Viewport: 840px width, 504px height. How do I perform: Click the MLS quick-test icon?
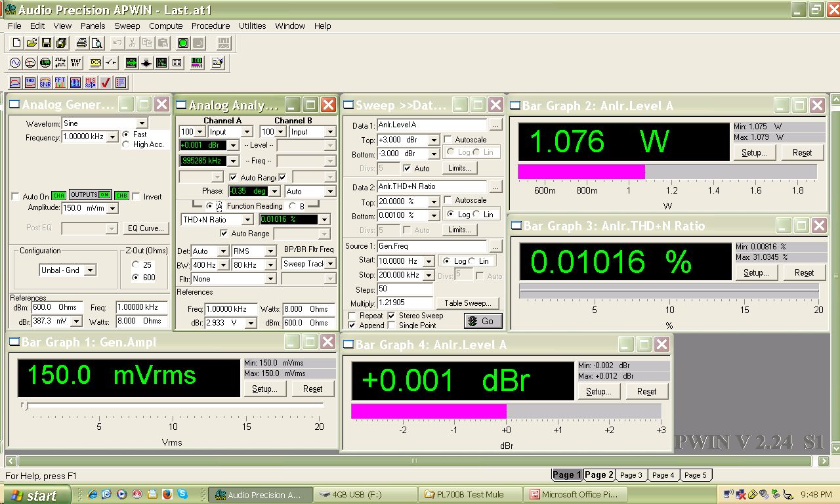click(x=91, y=83)
